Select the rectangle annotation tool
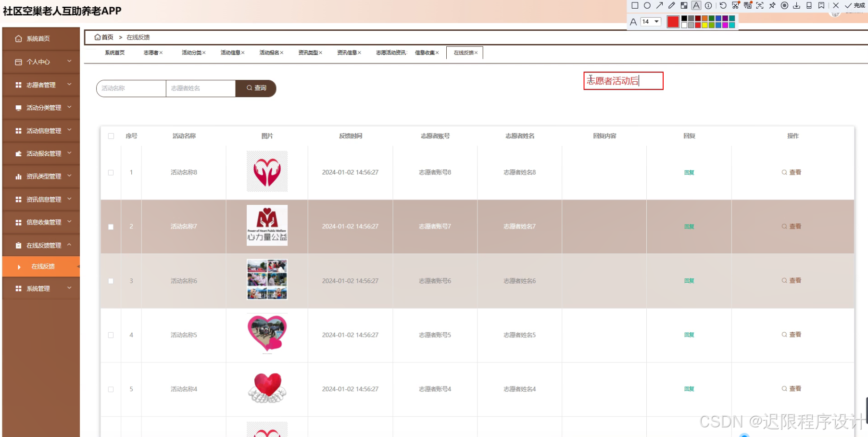The height and width of the screenshot is (437, 868). pyautogui.click(x=635, y=5)
